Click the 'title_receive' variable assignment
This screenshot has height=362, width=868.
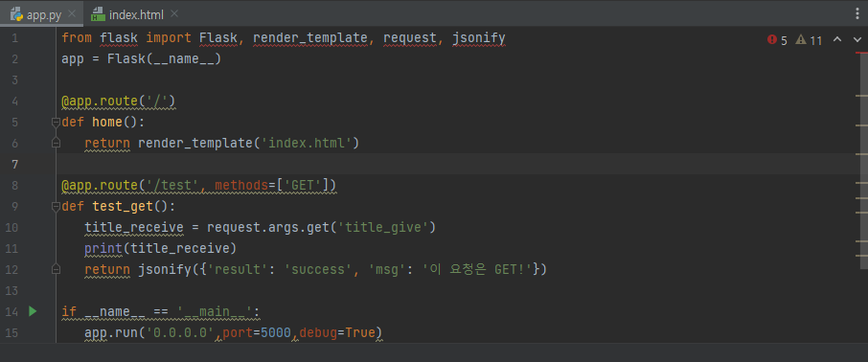134,228
